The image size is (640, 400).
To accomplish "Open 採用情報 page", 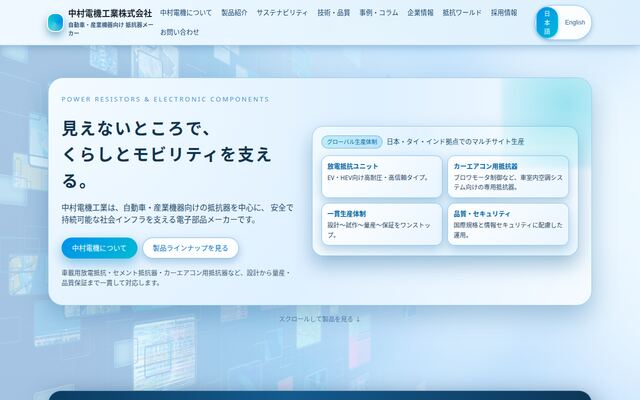I will (x=504, y=13).
